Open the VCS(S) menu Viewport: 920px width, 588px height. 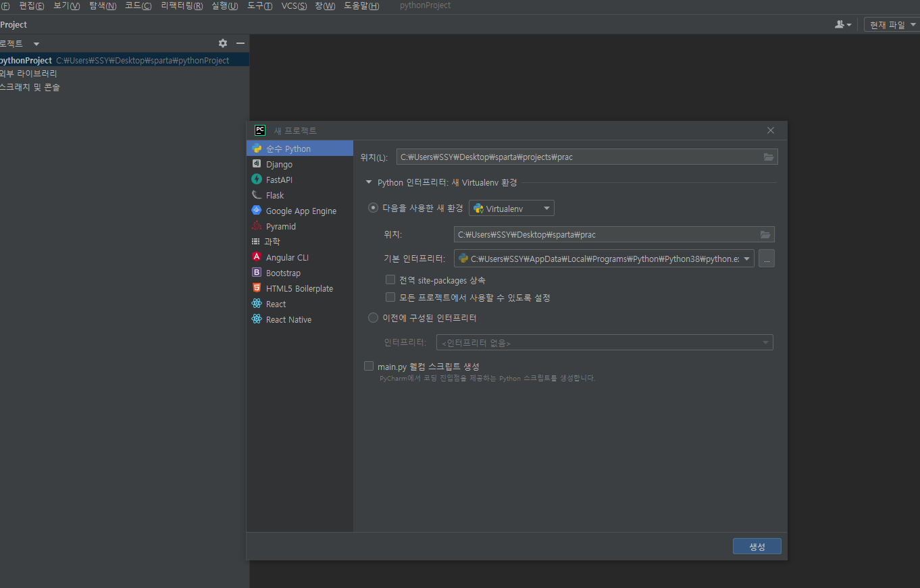[x=294, y=6]
